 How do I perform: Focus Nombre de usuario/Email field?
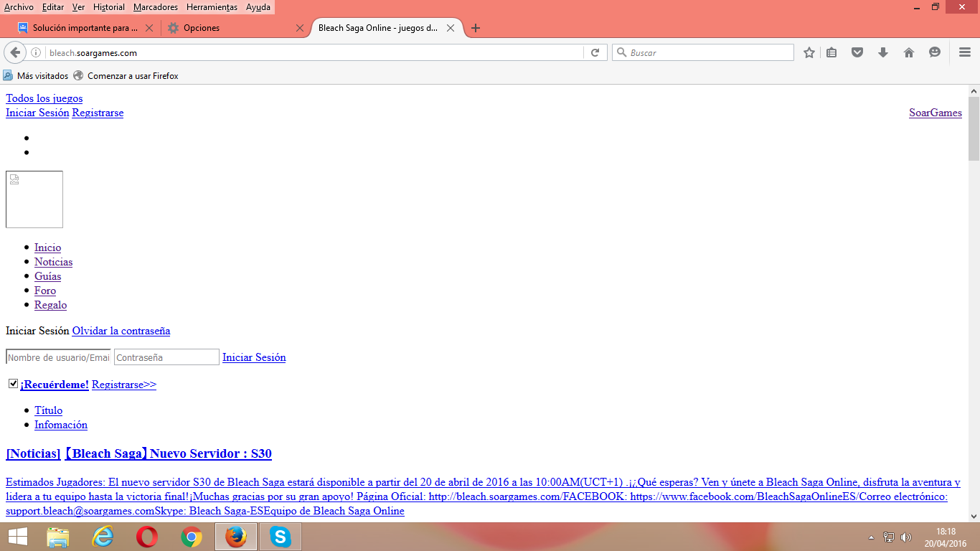pyautogui.click(x=58, y=357)
